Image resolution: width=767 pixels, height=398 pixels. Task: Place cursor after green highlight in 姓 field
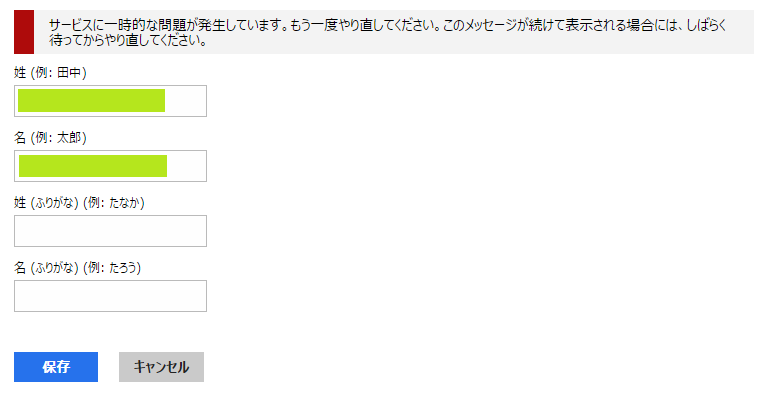(185, 101)
